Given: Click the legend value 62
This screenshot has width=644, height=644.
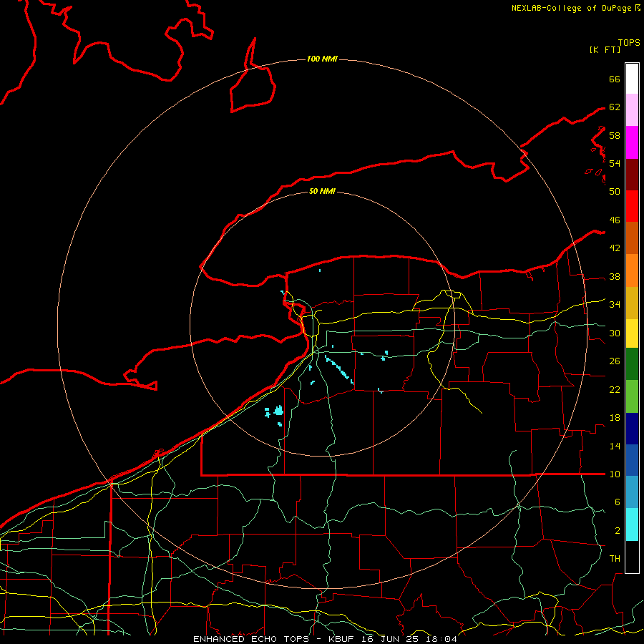Looking at the screenshot, I should (615, 107).
